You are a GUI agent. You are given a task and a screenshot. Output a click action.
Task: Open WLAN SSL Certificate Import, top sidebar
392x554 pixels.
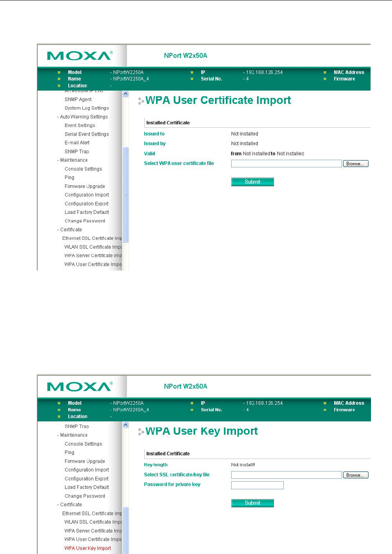click(x=93, y=247)
